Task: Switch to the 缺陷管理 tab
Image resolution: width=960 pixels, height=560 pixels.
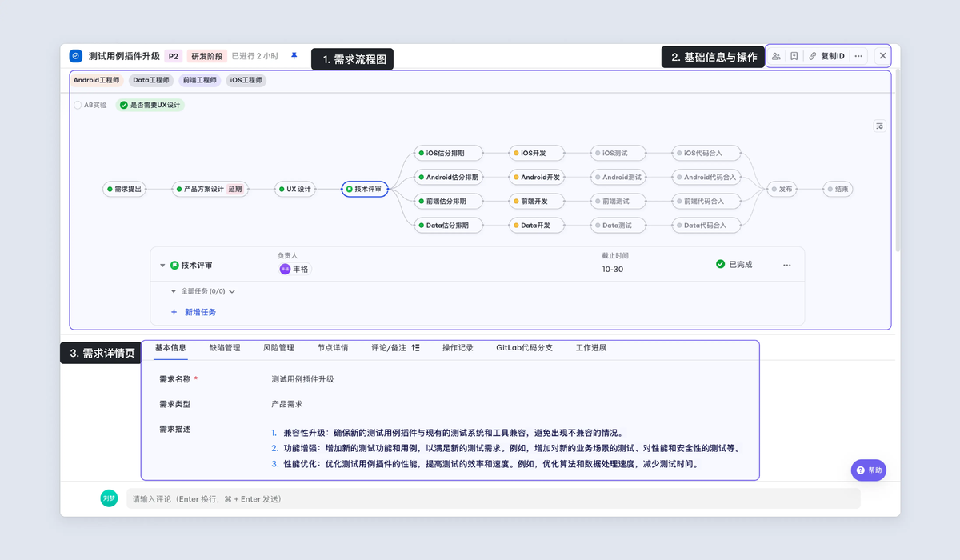Action: click(x=225, y=348)
